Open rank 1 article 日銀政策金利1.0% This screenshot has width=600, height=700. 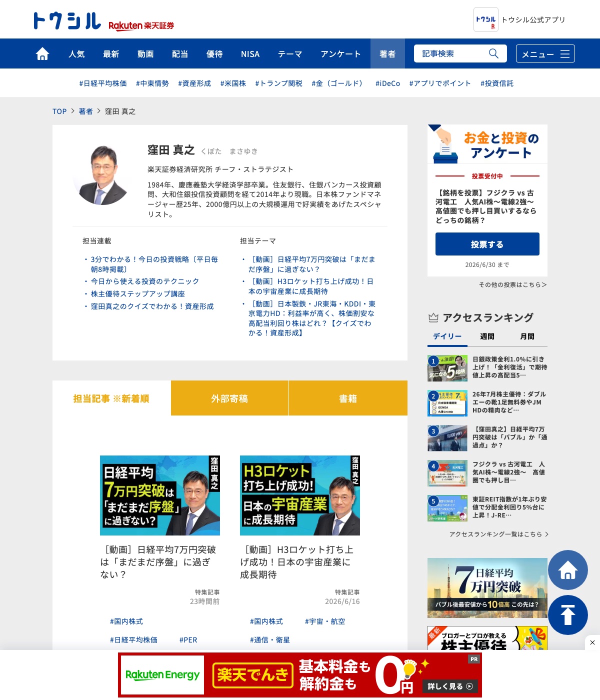(x=510, y=367)
